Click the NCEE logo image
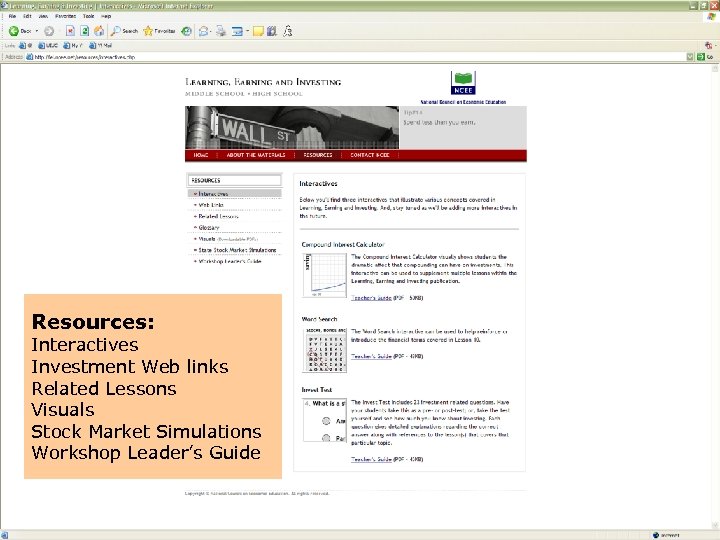 [463, 83]
